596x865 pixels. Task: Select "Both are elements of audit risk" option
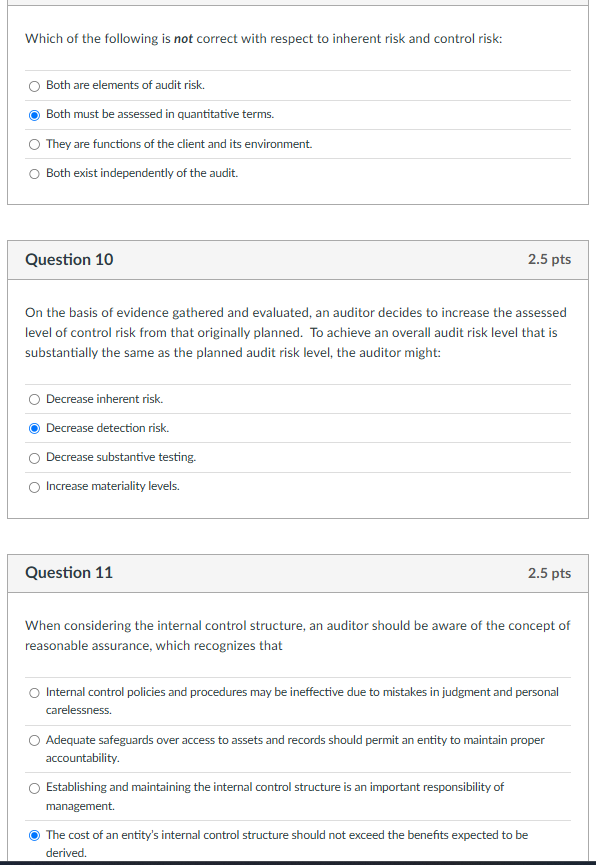[x=33, y=86]
